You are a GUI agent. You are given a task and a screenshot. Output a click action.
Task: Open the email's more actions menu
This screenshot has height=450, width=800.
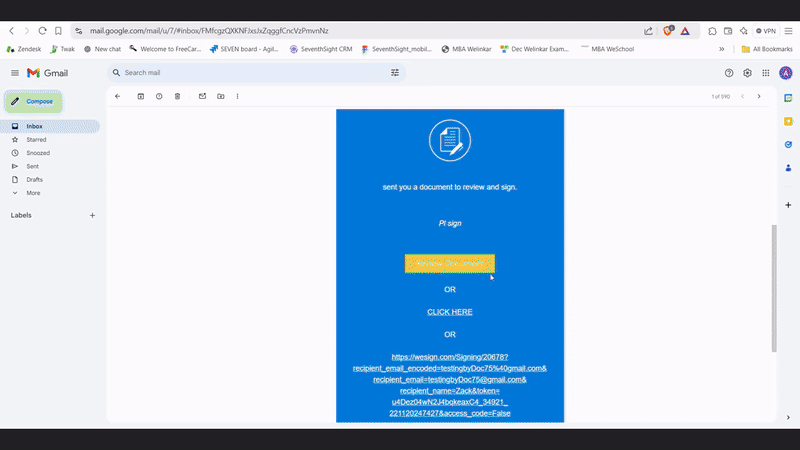pyautogui.click(x=237, y=96)
